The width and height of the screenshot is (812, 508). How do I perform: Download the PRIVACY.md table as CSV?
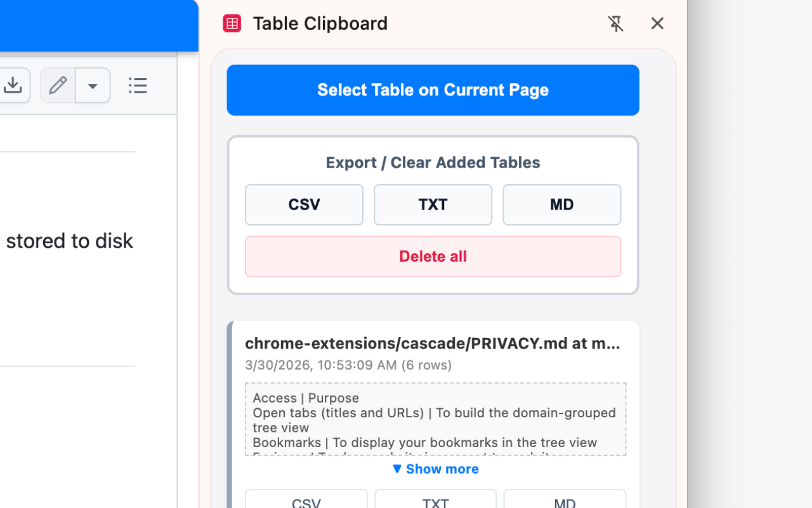(306, 500)
